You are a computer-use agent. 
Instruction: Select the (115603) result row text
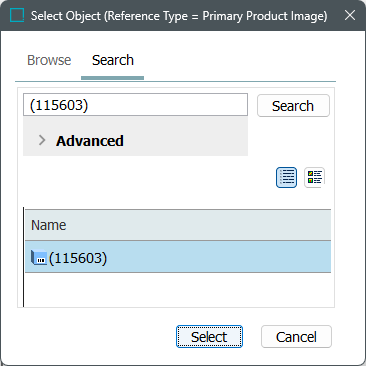point(78,258)
